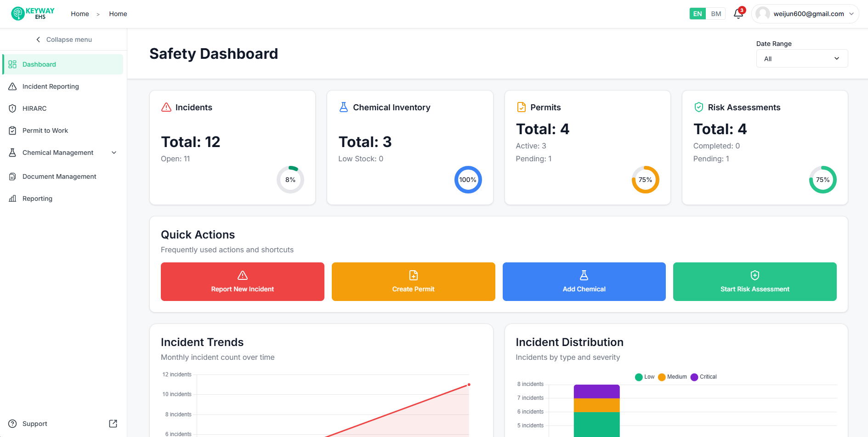Open the Date Range dropdown
868x437 pixels.
click(802, 58)
